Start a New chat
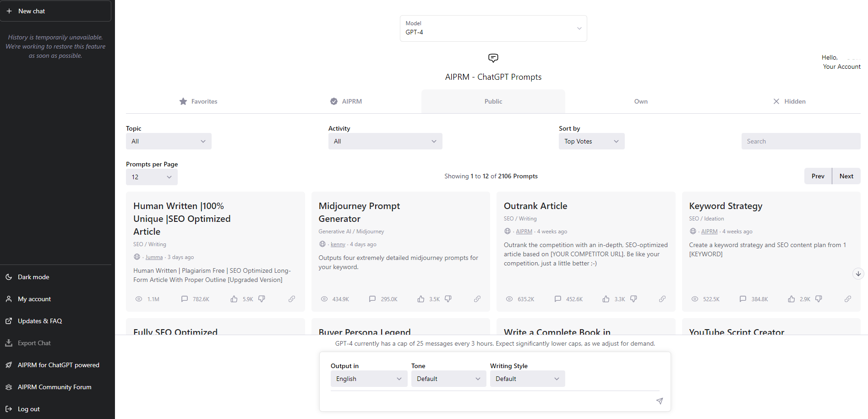The image size is (868, 419). tap(55, 11)
